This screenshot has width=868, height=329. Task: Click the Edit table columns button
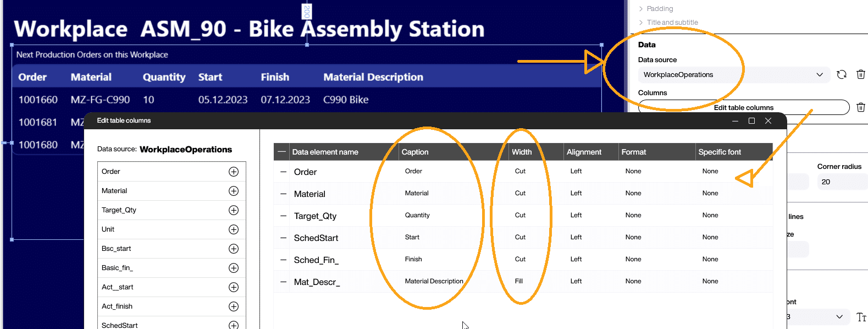(744, 107)
